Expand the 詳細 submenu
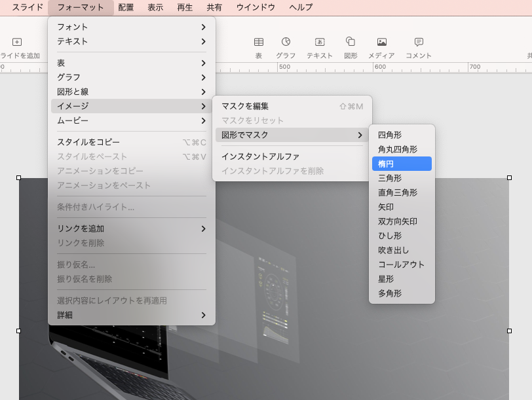This screenshot has width=532, height=400. pyautogui.click(x=132, y=316)
